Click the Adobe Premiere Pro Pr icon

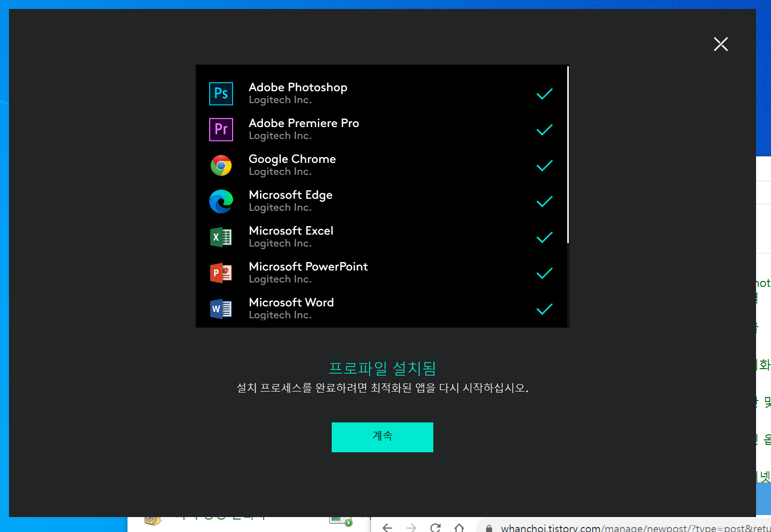point(221,130)
